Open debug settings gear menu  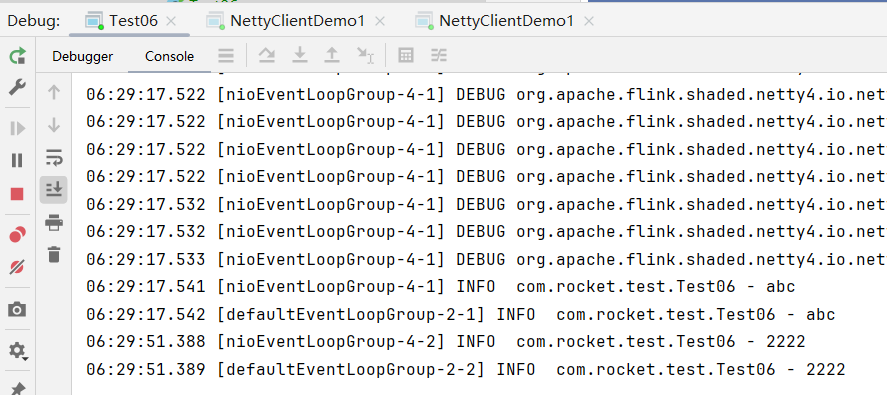[18, 350]
